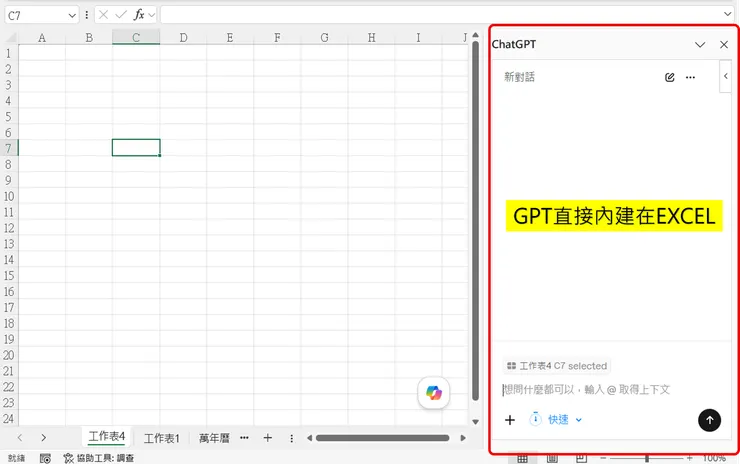The height and width of the screenshot is (464, 740).
Task: Click the zoom slider handle
Action: tap(647, 458)
